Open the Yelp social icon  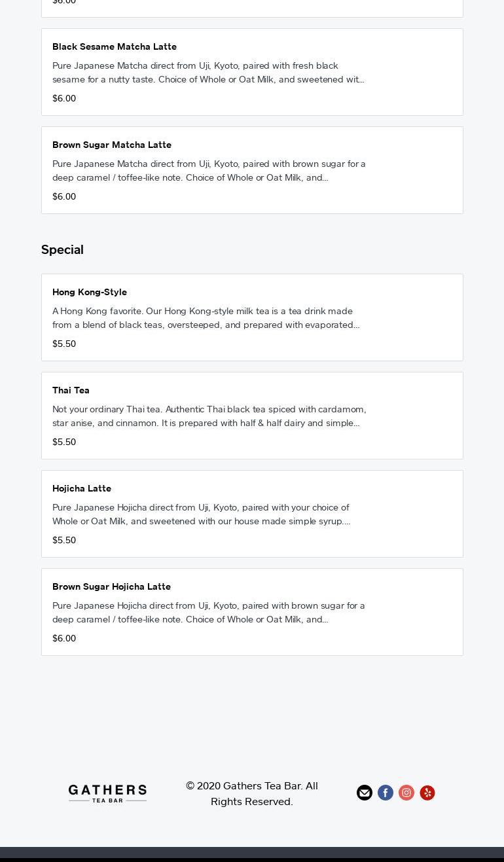(x=427, y=793)
